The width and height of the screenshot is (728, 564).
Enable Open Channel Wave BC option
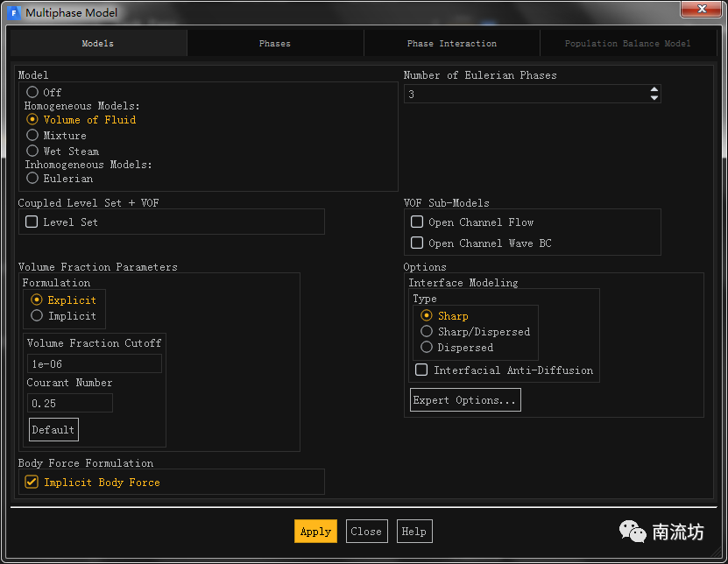417,243
